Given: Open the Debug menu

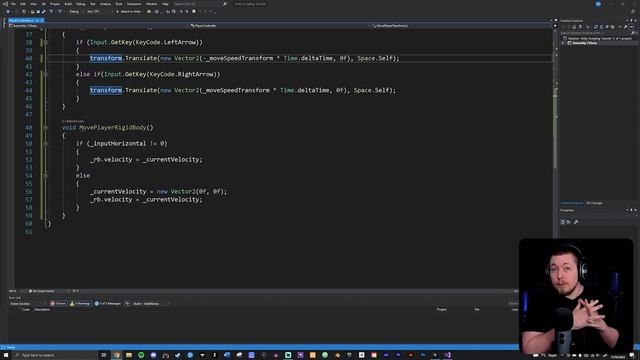Looking at the screenshot, I should (80, 4).
